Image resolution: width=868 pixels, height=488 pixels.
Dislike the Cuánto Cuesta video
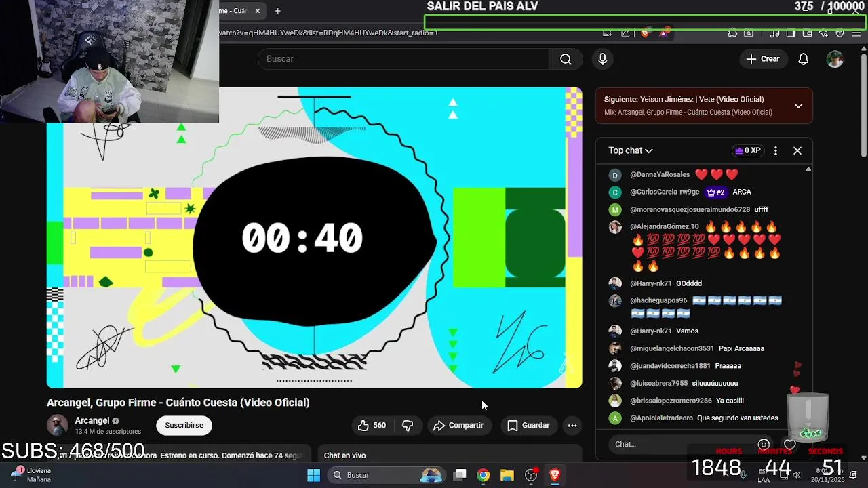click(x=408, y=425)
